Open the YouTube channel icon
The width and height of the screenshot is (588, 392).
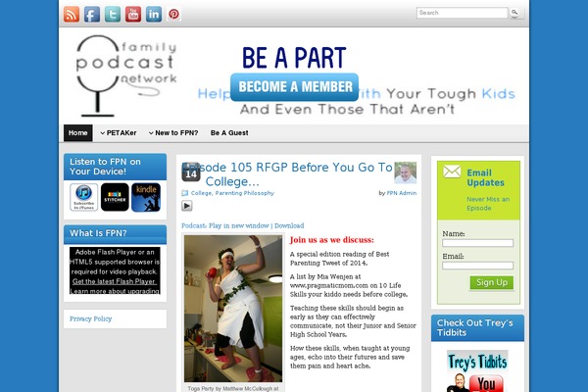click(x=133, y=15)
